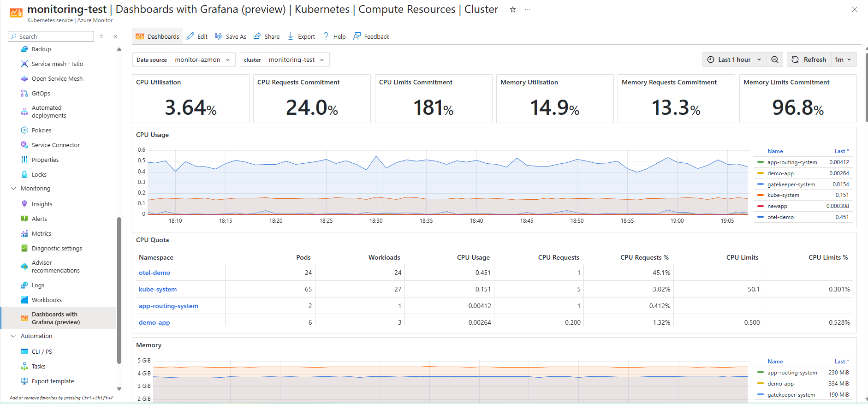This screenshot has height=404, width=868.
Task: Open the 1m refresh interval dropdown
Action: click(843, 60)
